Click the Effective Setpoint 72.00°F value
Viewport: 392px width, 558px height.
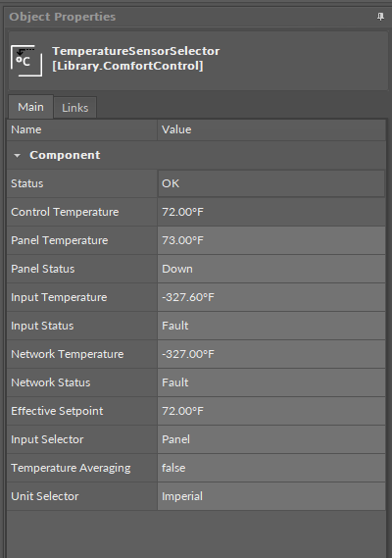pos(271,411)
